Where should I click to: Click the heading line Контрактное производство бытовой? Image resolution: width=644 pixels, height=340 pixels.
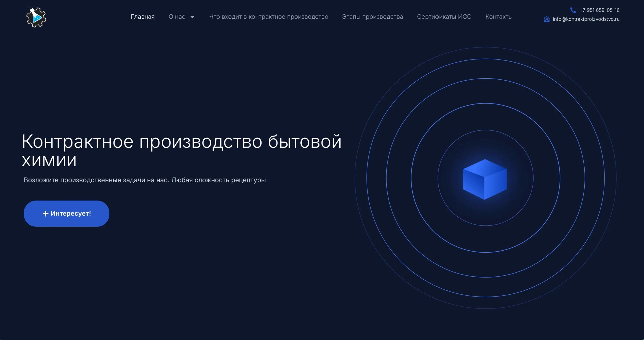(181, 142)
